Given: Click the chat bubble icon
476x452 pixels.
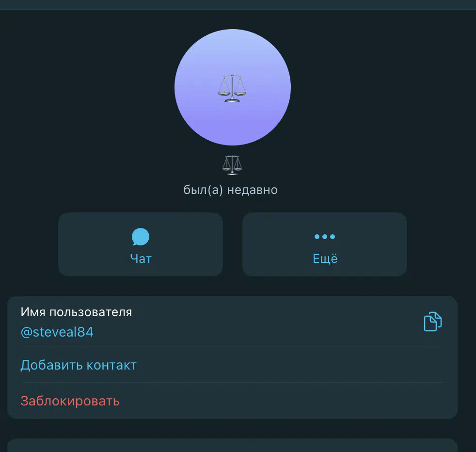Looking at the screenshot, I should [140, 237].
